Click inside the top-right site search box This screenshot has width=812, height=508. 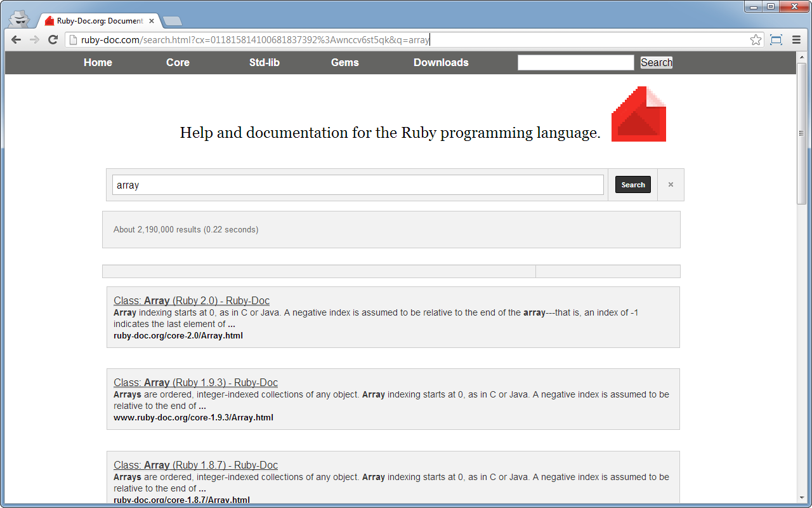[575, 62]
